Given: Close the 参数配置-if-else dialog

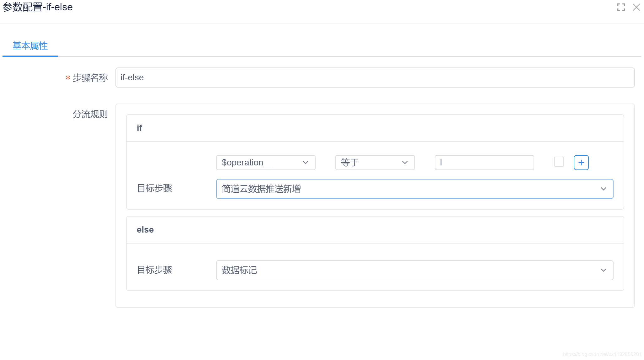Looking at the screenshot, I should pos(636,7).
